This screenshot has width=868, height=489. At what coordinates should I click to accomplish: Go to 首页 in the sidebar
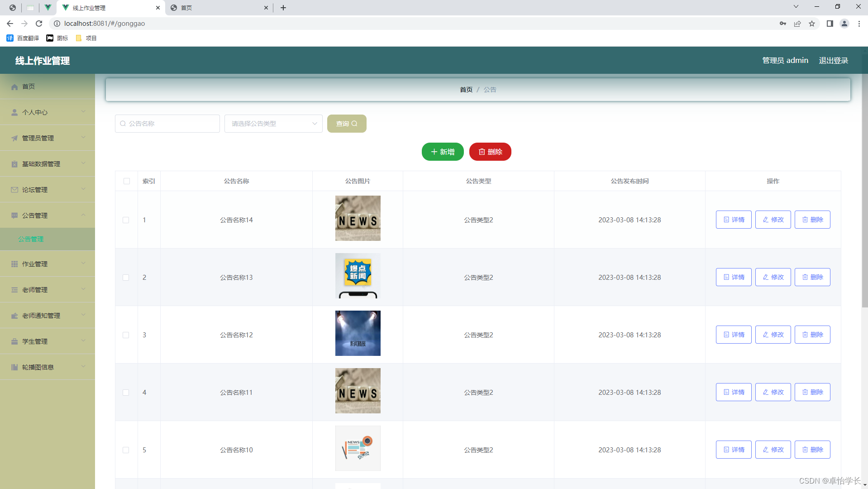[48, 86]
